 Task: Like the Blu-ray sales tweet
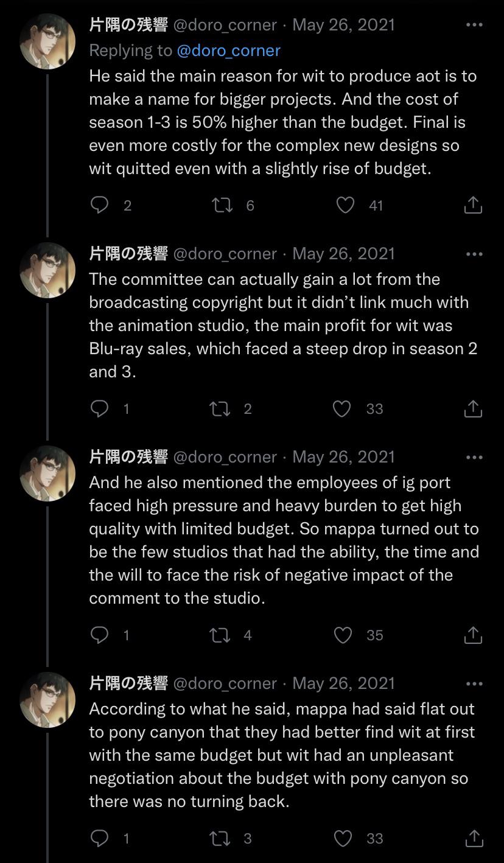coord(342,408)
